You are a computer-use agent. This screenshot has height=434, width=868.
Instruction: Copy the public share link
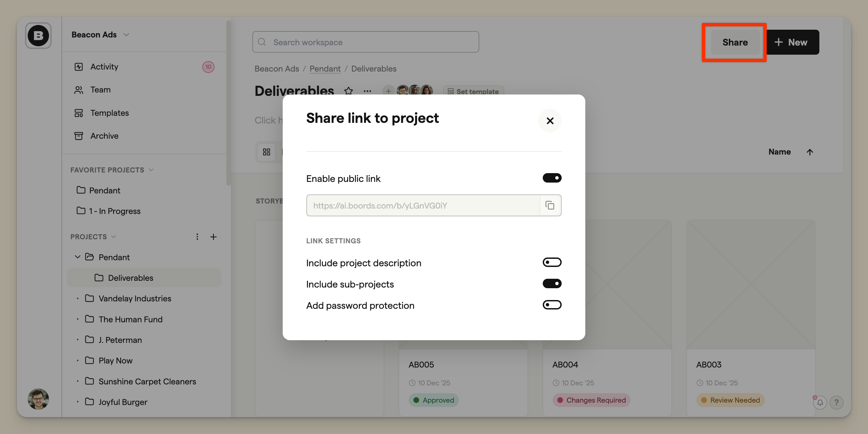550,205
